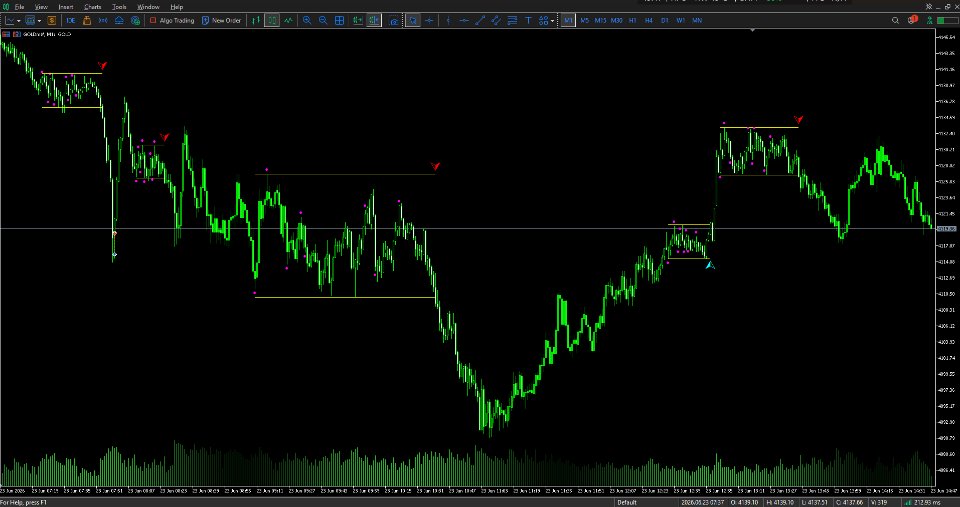Click the green account person icon
Viewport: 960px width, 507px height.
point(928,20)
